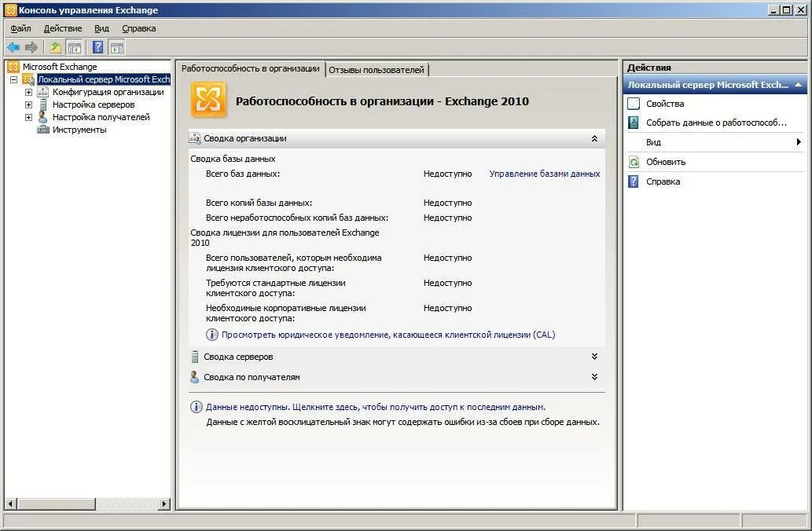Screen dimensions: 812x531
Task: Switch to Работоспособность в организации tab
Action: 251,68
